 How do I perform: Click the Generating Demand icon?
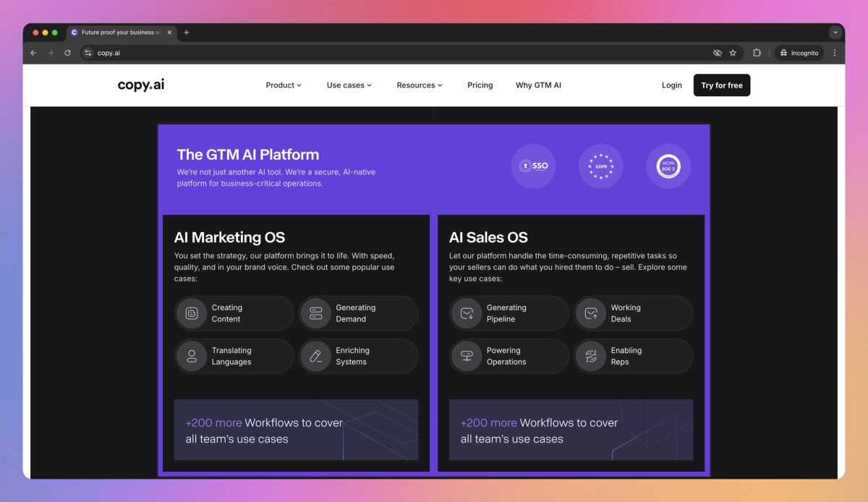[315, 313]
